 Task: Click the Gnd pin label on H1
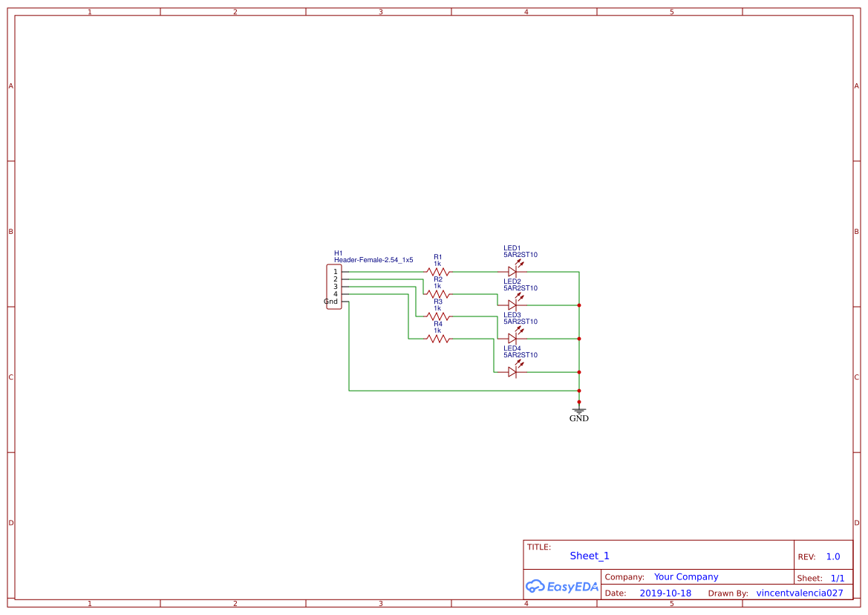331,302
